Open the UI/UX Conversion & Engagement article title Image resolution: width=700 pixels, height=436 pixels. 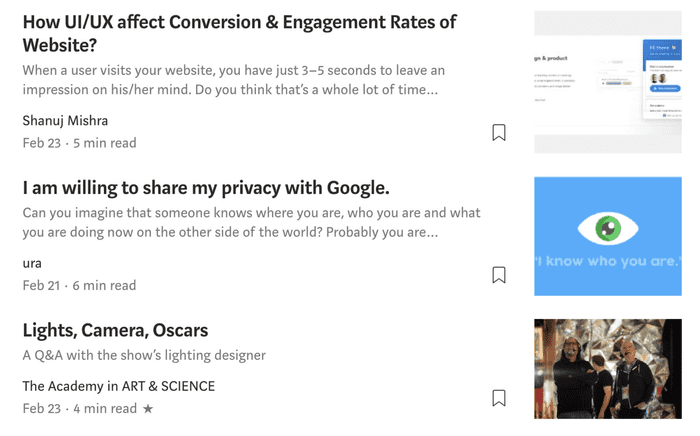(x=239, y=34)
